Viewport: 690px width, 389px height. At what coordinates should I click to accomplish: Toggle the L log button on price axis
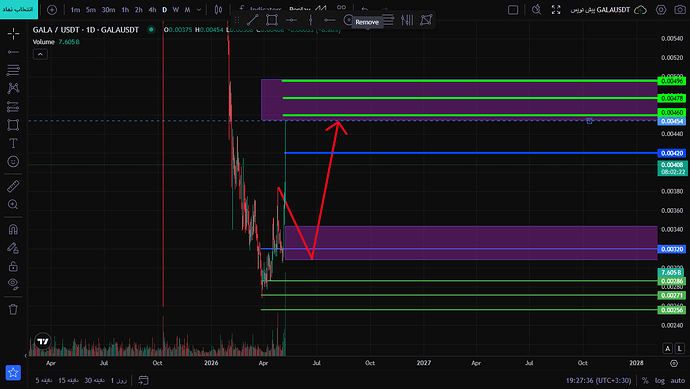click(x=679, y=348)
